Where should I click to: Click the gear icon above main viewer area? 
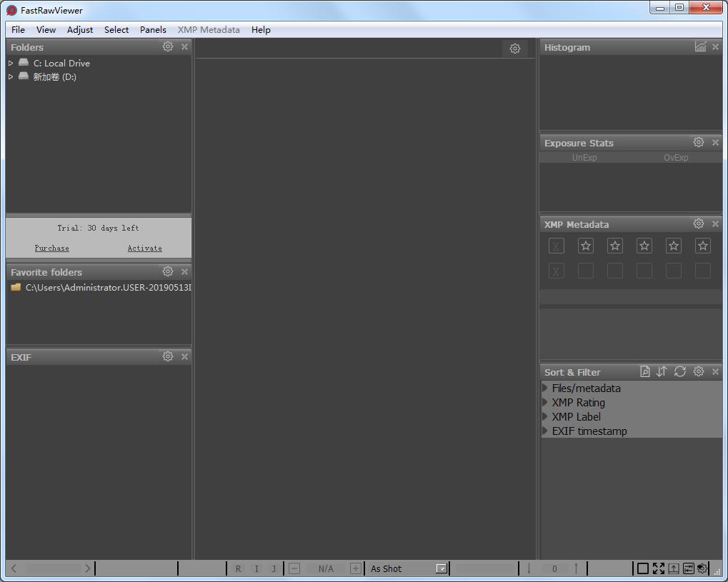pos(514,49)
